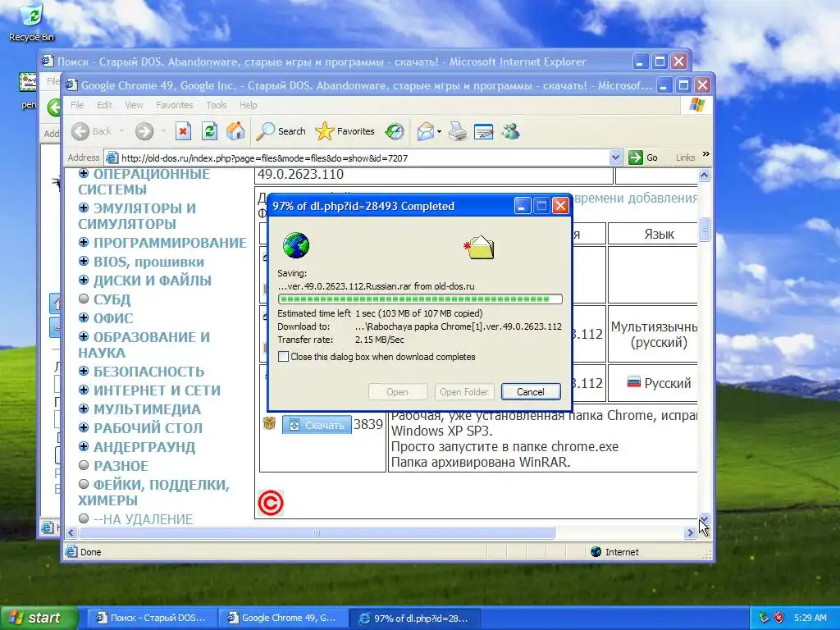Click the green Go arrow button
840x630 pixels.
click(636, 157)
